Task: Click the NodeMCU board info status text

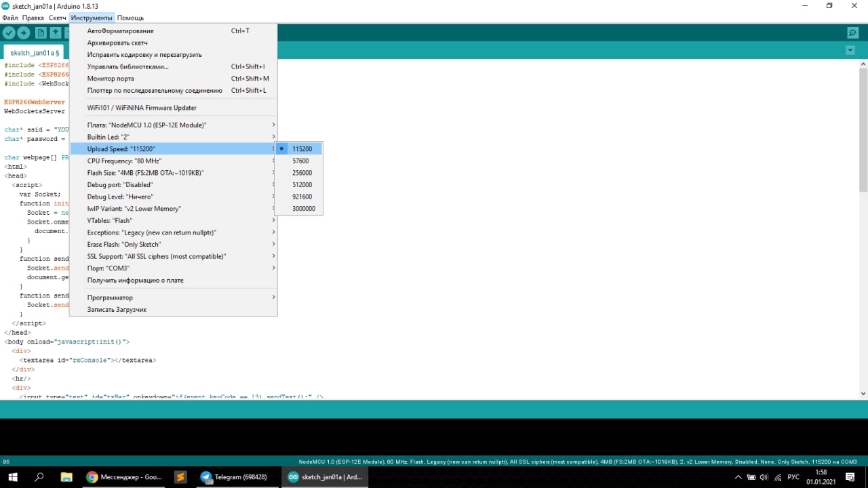Action: 577,462
